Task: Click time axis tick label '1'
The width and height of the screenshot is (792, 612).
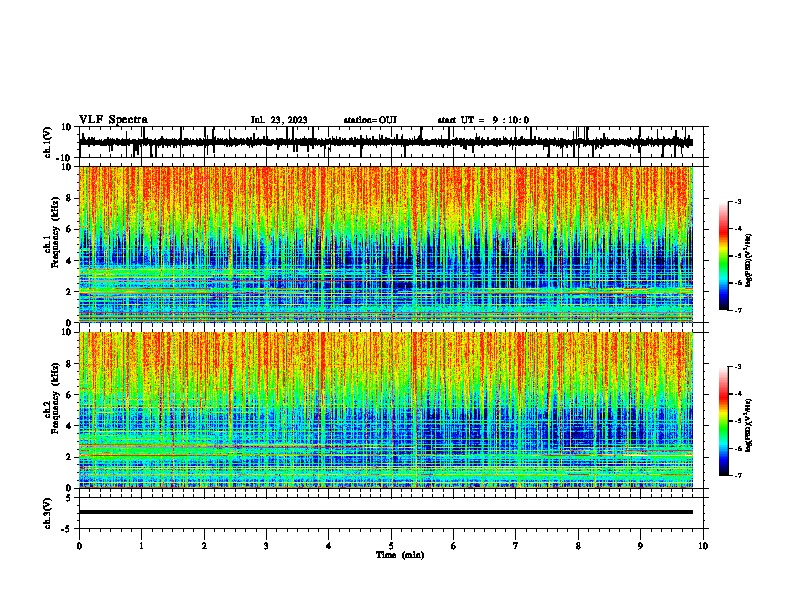Action: [x=141, y=546]
